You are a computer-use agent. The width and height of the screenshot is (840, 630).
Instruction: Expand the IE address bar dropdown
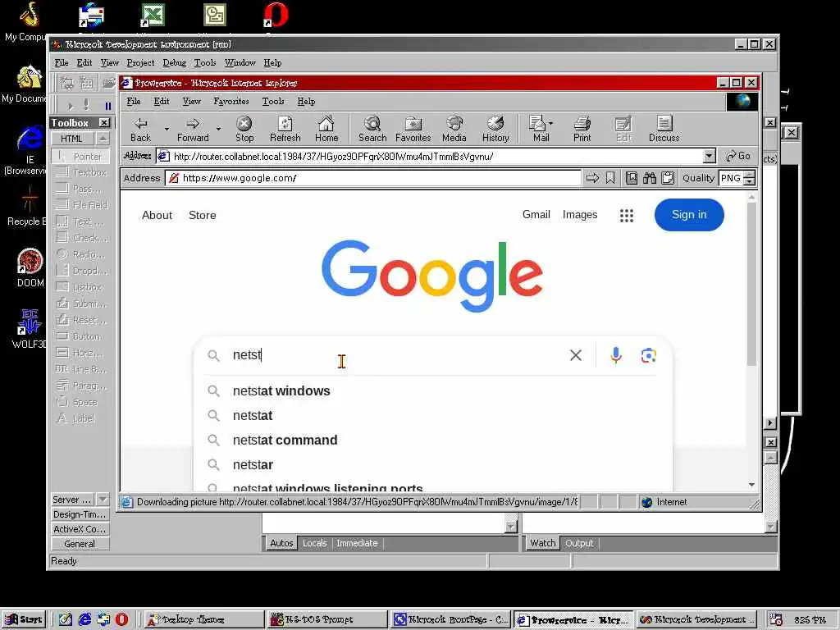click(x=710, y=156)
